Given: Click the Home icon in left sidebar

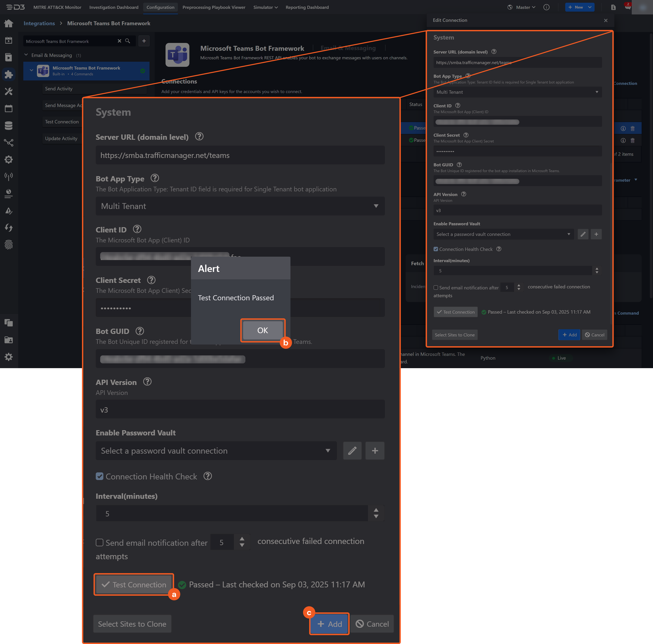Looking at the screenshot, I should tap(9, 23).
